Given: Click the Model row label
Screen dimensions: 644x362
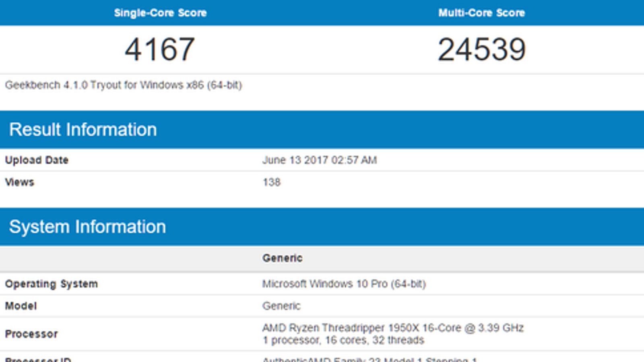Looking at the screenshot, I should click(21, 306).
